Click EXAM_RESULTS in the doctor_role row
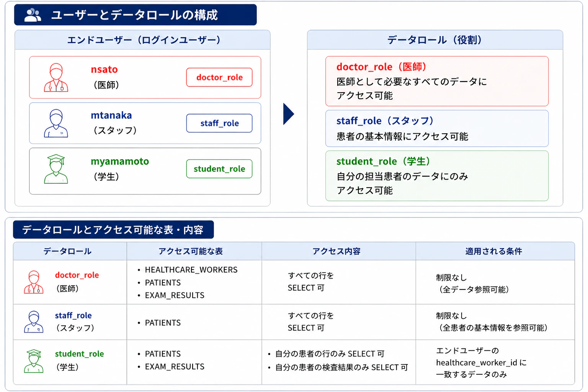 pos(175,295)
